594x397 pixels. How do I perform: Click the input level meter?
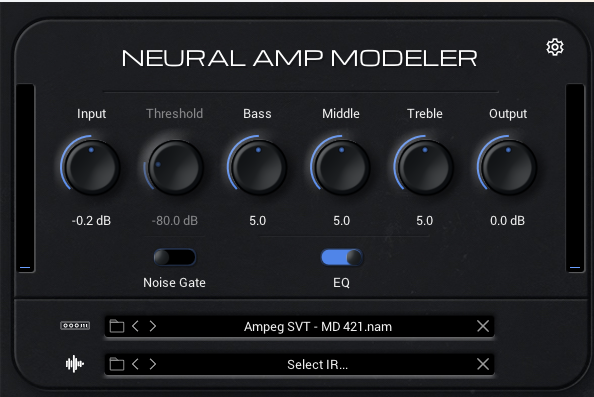25,178
